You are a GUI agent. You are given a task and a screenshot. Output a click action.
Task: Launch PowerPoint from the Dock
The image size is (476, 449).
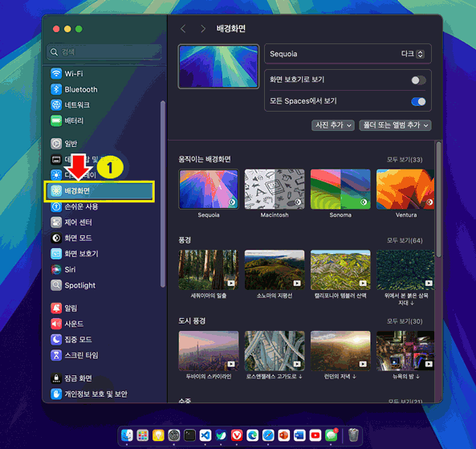pyautogui.click(x=284, y=435)
